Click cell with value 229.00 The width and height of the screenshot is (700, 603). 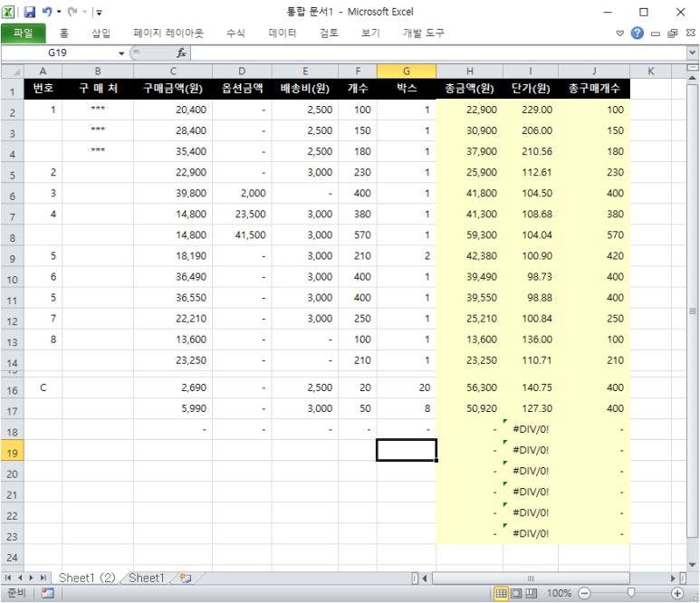pos(531,110)
